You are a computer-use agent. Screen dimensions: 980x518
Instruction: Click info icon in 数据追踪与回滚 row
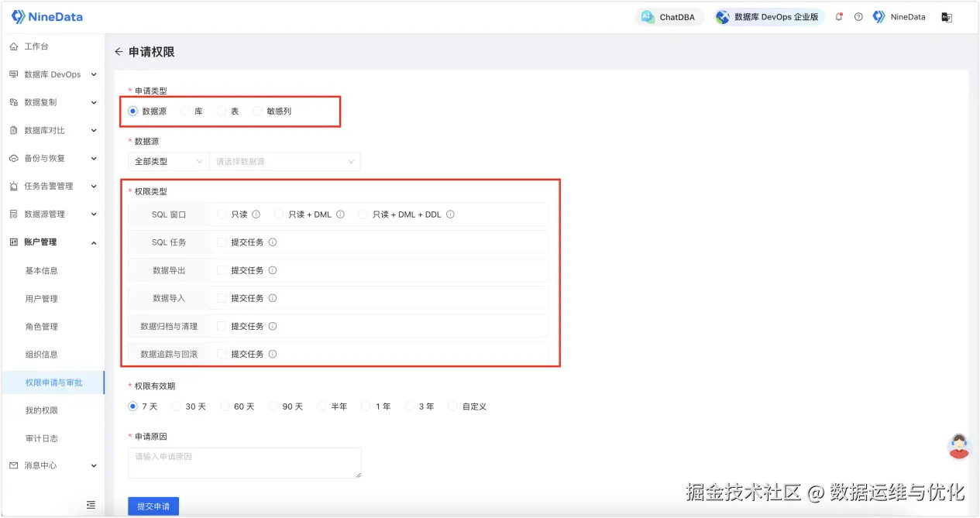click(273, 354)
